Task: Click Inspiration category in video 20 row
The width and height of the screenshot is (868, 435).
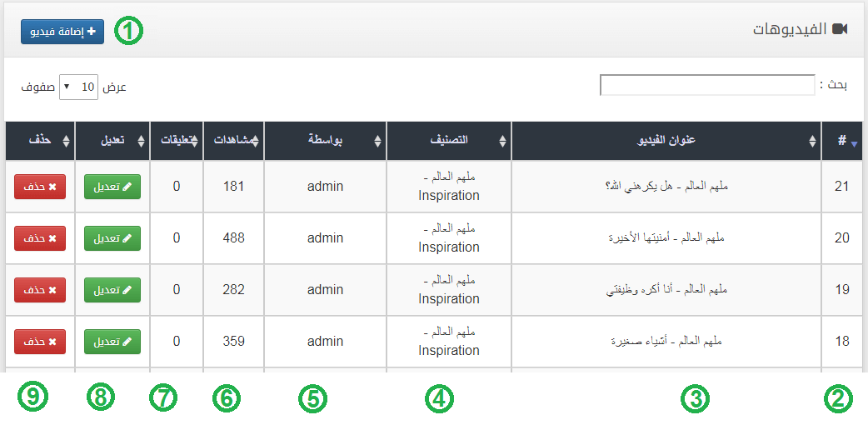Action: (449, 247)
